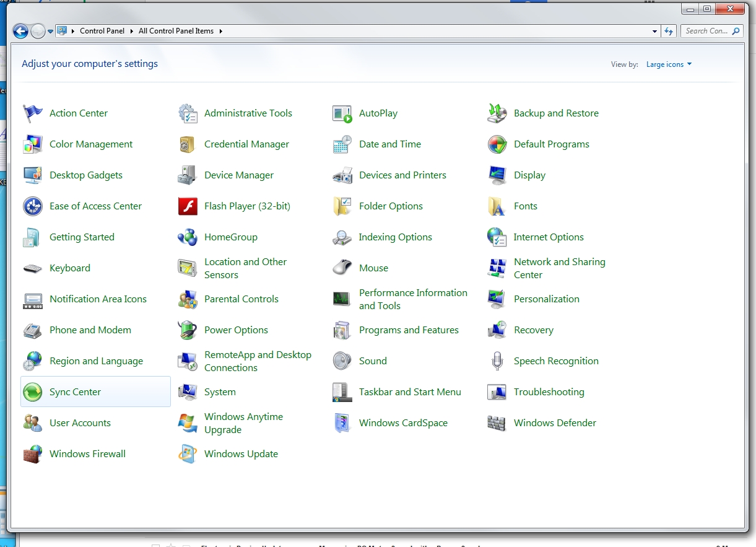Open the Desktop Gadgets icon
756x547 pixels.
(x=32, y=175)
